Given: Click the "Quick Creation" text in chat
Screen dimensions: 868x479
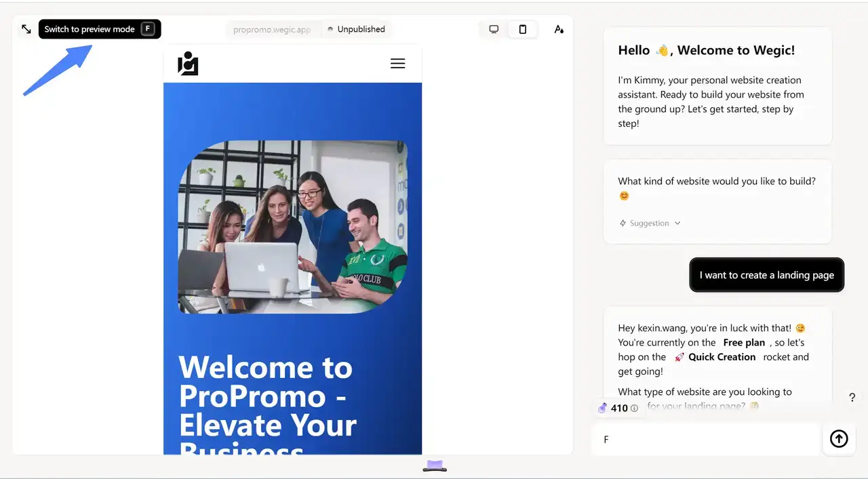Looking at the screenshot, I should 722,357.
